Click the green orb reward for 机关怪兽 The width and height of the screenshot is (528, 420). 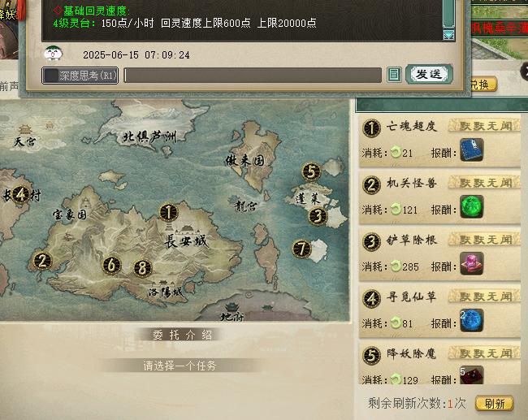(x=472, y=206)
